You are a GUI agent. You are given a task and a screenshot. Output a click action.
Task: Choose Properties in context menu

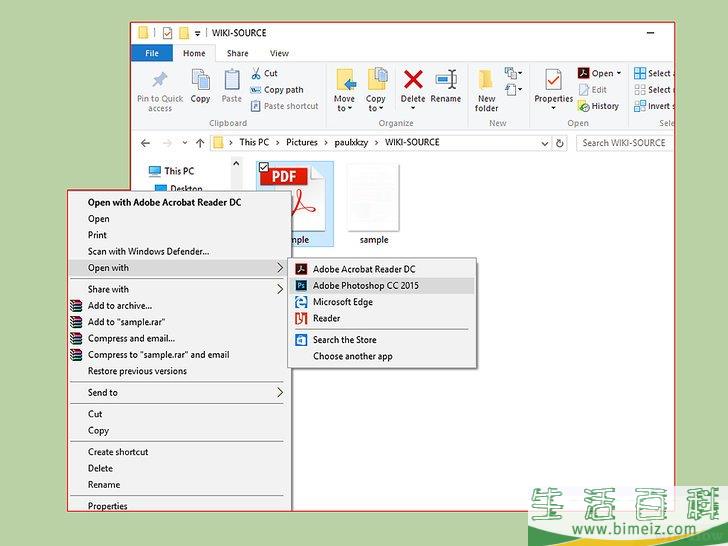coord(180,506)
